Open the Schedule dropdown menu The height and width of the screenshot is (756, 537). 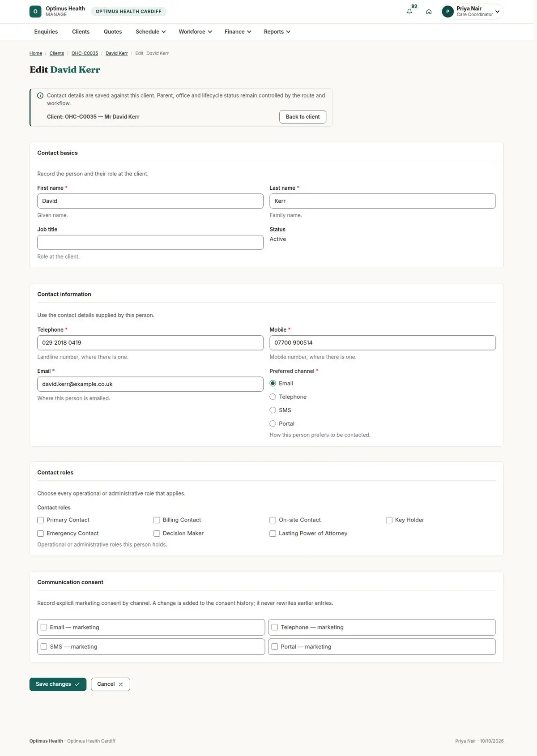coord(151,32)
